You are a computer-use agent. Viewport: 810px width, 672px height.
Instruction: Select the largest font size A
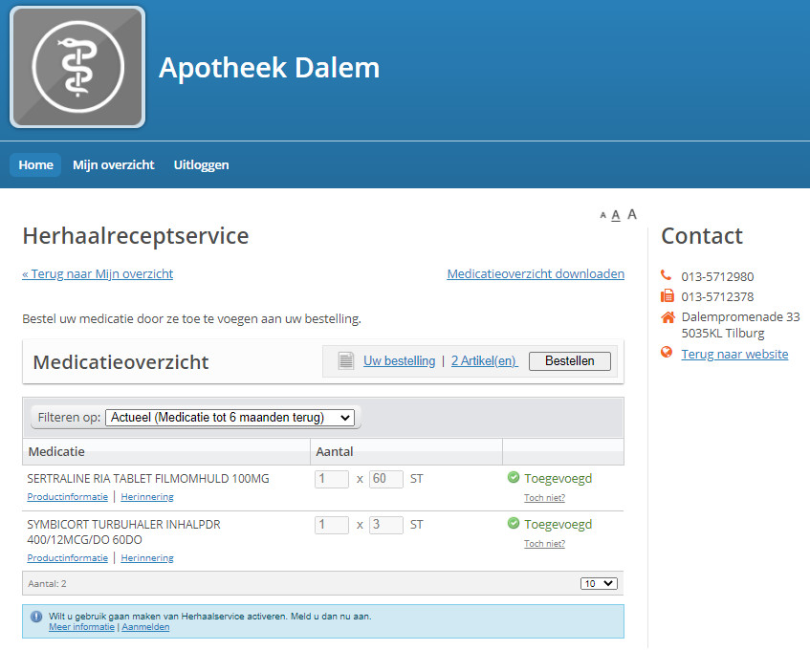632,214
